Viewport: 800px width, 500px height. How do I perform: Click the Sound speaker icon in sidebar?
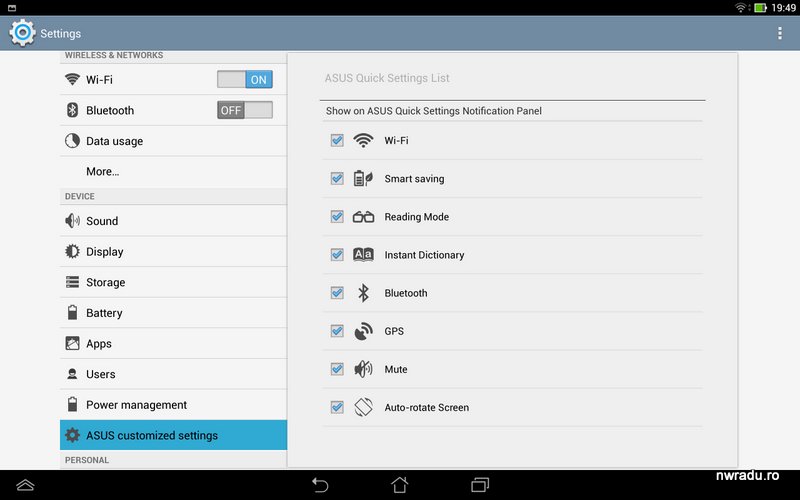click(72, 220)
